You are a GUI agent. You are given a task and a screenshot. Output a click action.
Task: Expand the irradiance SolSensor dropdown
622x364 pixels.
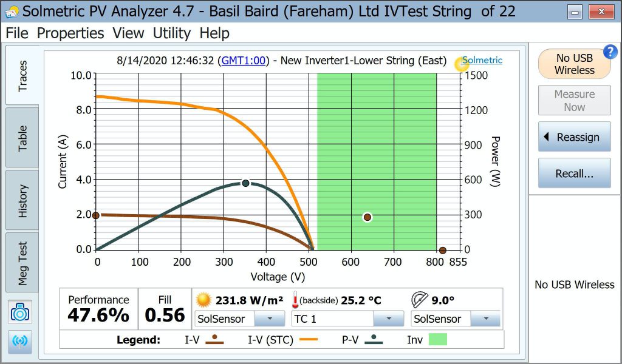click(x=269, y=318)
